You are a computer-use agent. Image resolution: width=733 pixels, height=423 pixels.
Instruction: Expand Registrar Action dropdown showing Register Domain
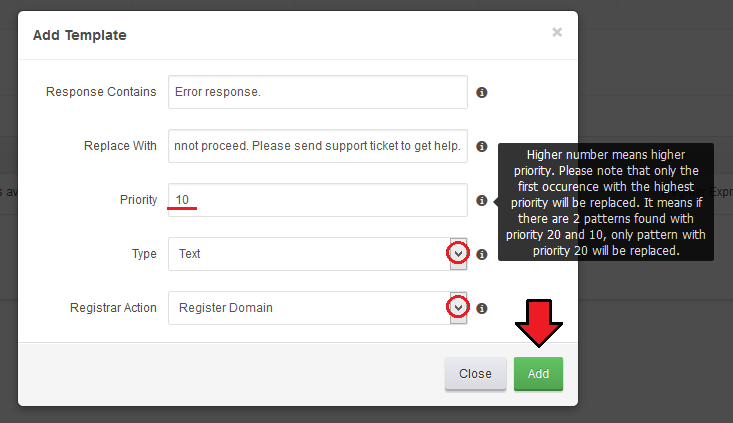[457, 308]
